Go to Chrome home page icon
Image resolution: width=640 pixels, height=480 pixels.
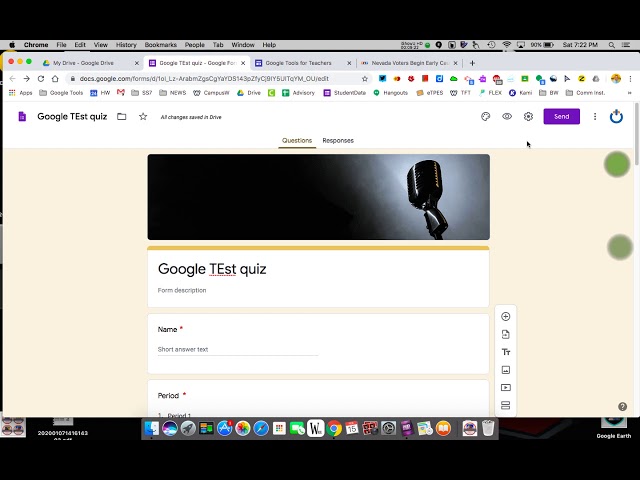tap(55, 79)
